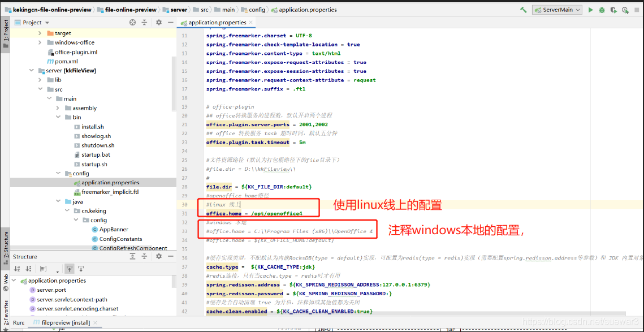Collapse the cn.keking package
Viewport: 644px width, 332px height.
pos(67,211)
